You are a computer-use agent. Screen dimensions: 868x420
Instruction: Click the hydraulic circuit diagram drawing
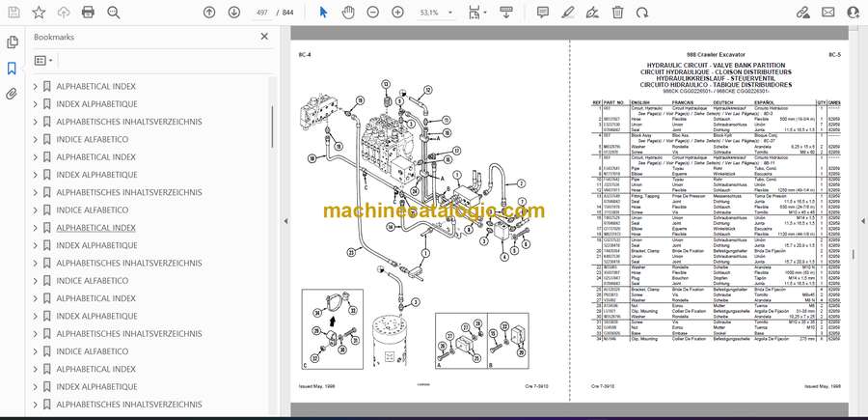click(x=414, y=224)
